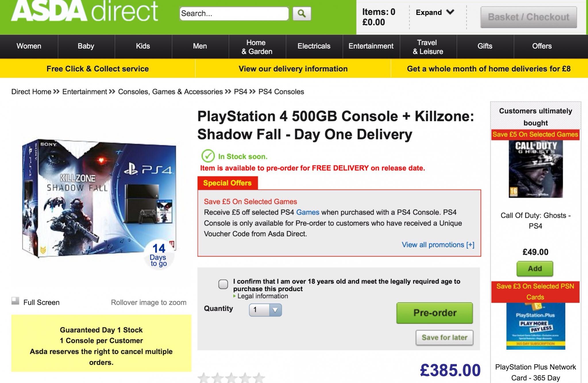Open the Quantity dropdown
This screenshot has height=383, width=588.
point(265,310)
